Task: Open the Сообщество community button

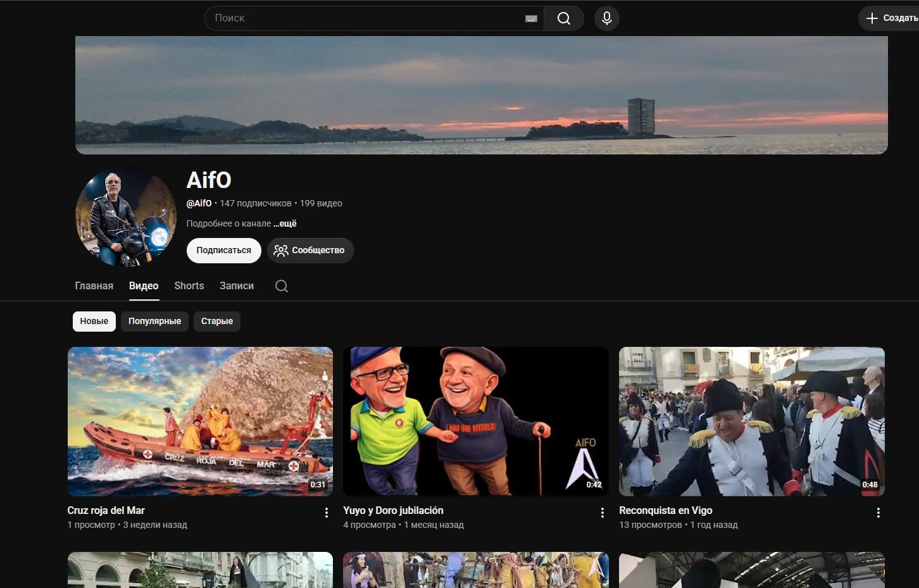Action: [x=310, y=250]
